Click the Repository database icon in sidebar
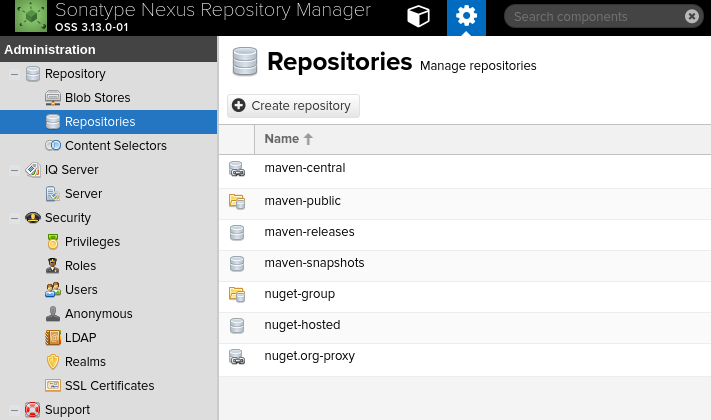 pos(33,73)
